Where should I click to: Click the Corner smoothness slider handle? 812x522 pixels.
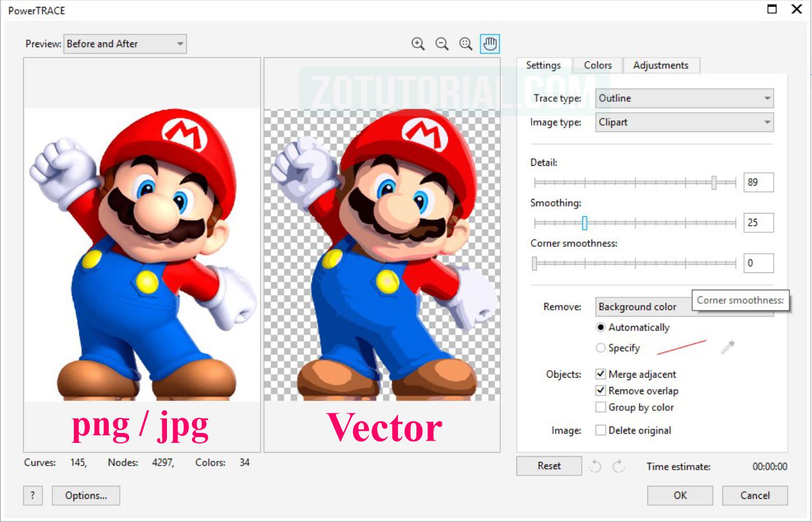point(535,264)
